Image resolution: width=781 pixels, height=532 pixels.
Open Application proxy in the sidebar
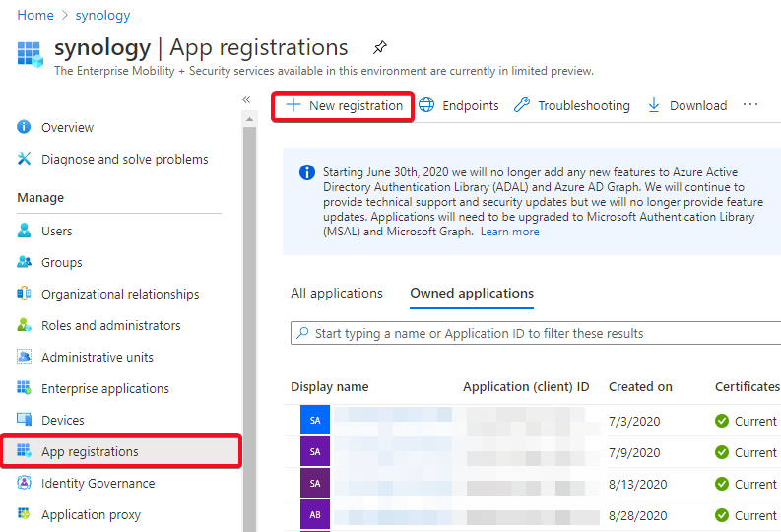[x=92, y=514]
